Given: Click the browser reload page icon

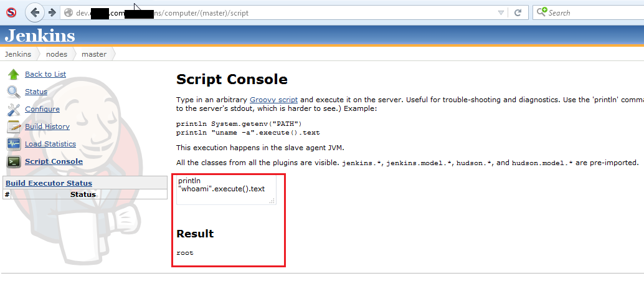Looking at the screenshot, I should [518, 12].
